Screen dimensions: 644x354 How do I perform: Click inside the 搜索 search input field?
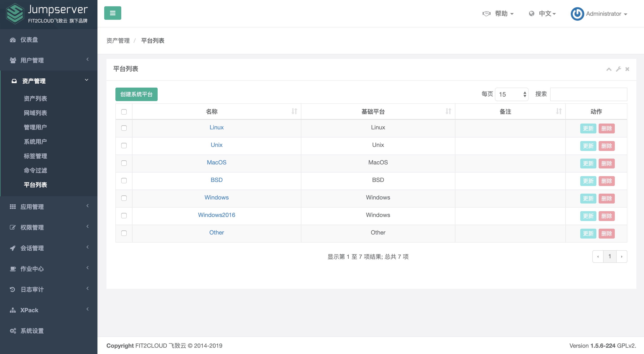click(x=589, y=94)
